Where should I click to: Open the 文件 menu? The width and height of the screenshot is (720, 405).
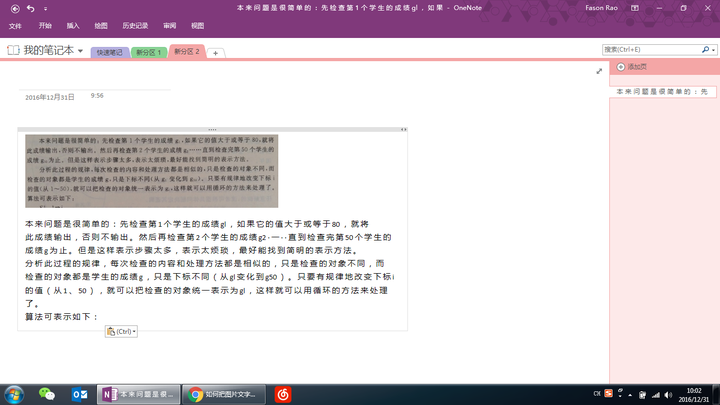(15, 26)
